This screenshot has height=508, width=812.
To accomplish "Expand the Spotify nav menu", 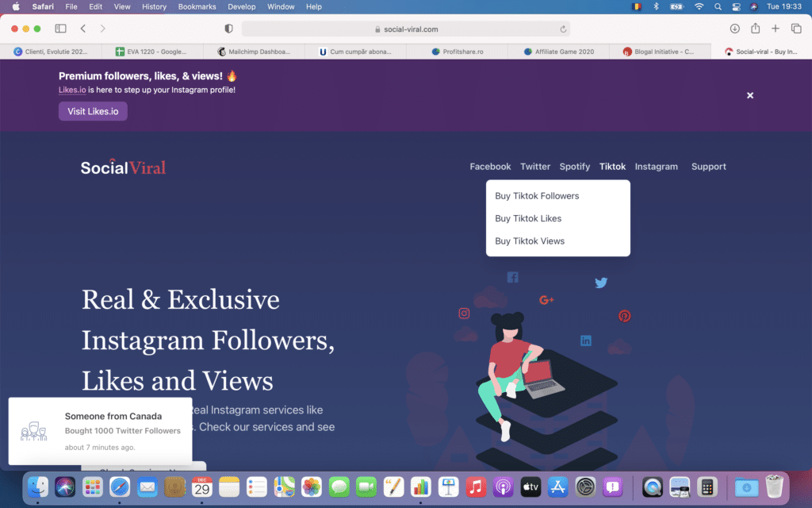I will (574, 167).
